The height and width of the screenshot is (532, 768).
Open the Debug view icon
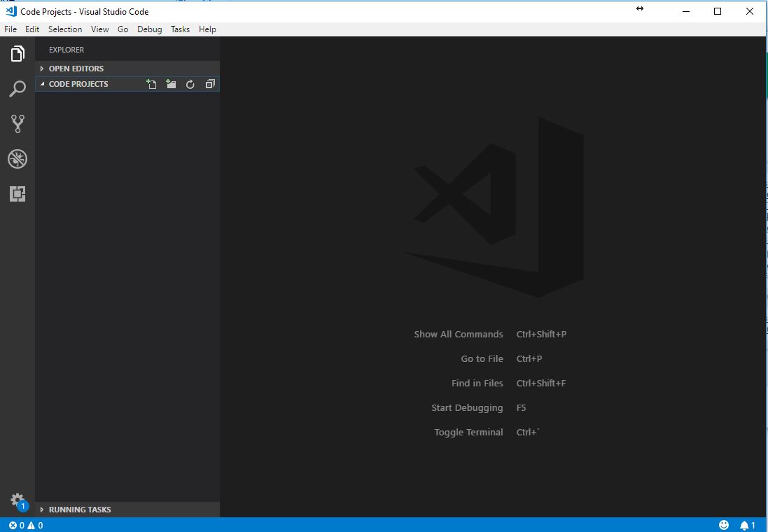(x=17, y=159)
